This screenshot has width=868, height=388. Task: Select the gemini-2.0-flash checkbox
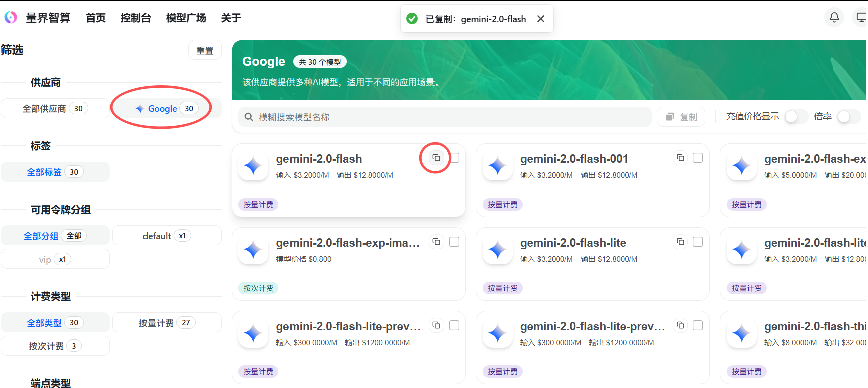pyautogui.click(x=454, y=158)
